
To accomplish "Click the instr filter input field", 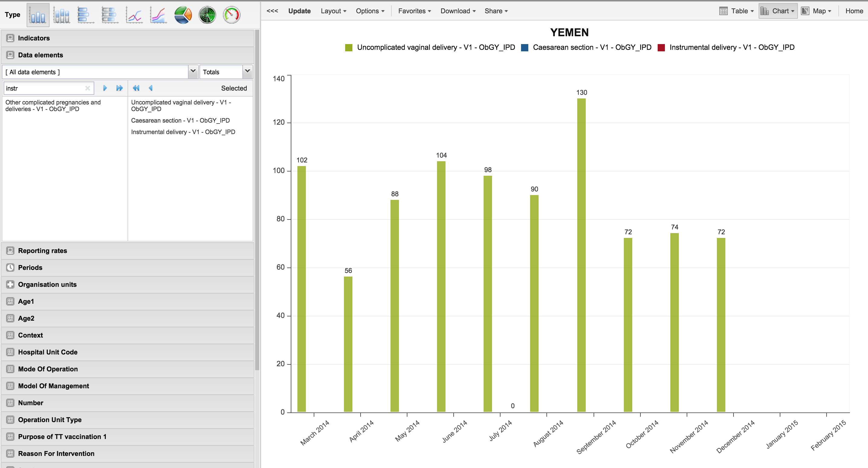I will [x=44, y=88].
